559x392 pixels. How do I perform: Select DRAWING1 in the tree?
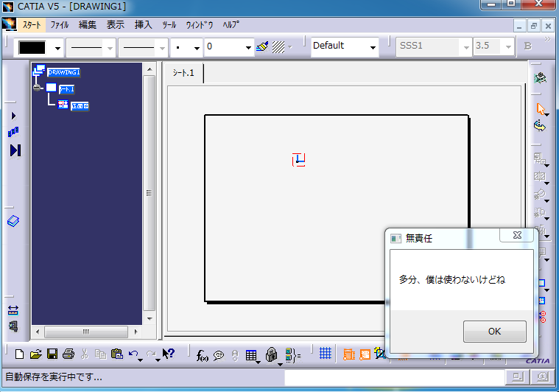(64, 72)
